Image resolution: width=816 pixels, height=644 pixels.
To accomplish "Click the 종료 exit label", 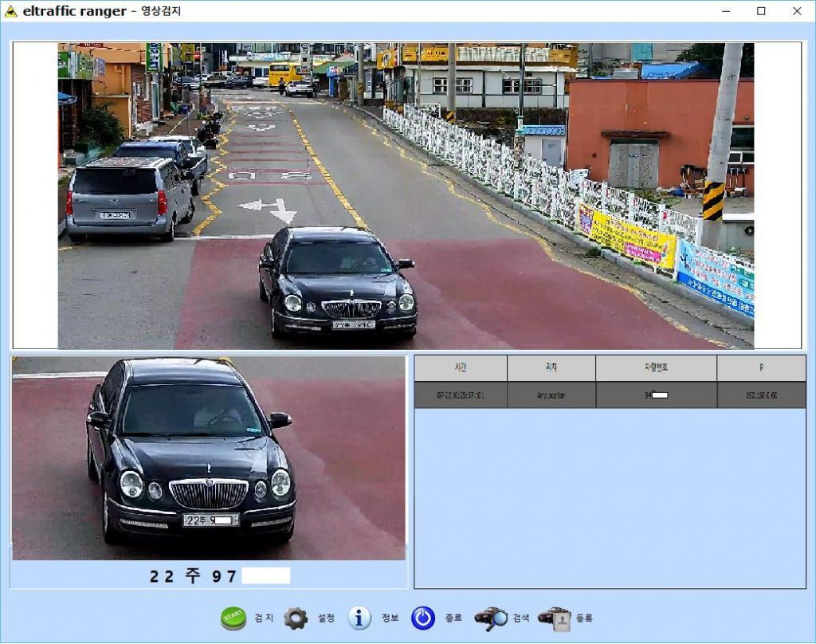I will click(x=453, y=618).
